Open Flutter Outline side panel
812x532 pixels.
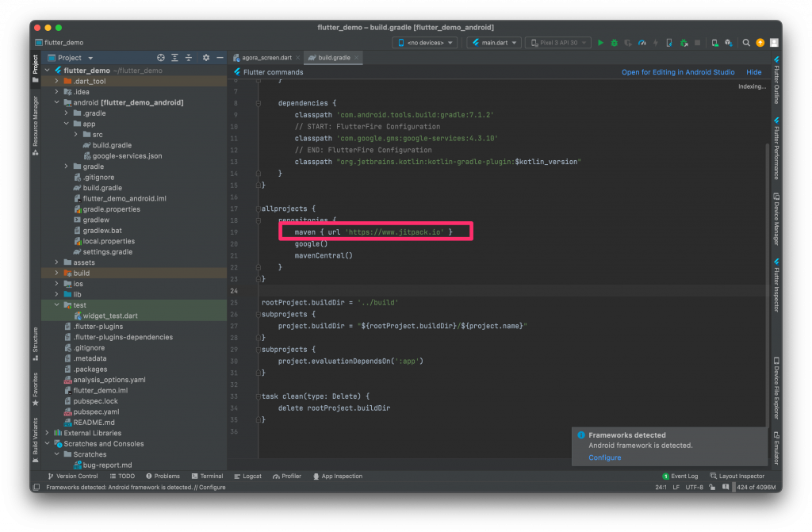point(776,81)
